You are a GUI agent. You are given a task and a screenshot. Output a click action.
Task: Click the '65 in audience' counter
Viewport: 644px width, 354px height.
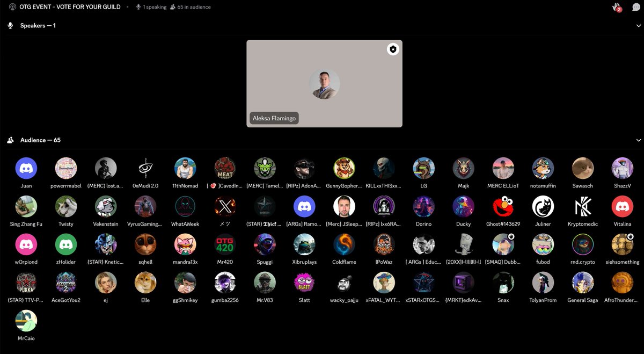click(190, 7)
